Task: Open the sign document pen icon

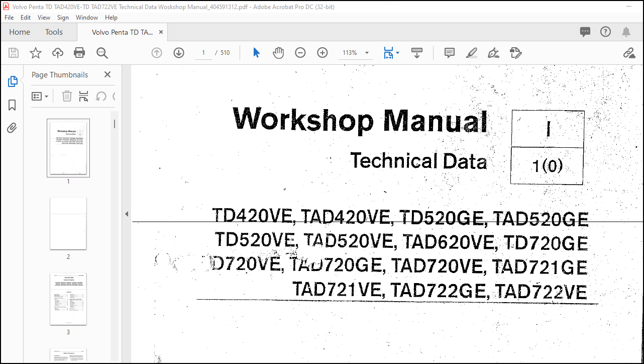Action: pos(493,53)
